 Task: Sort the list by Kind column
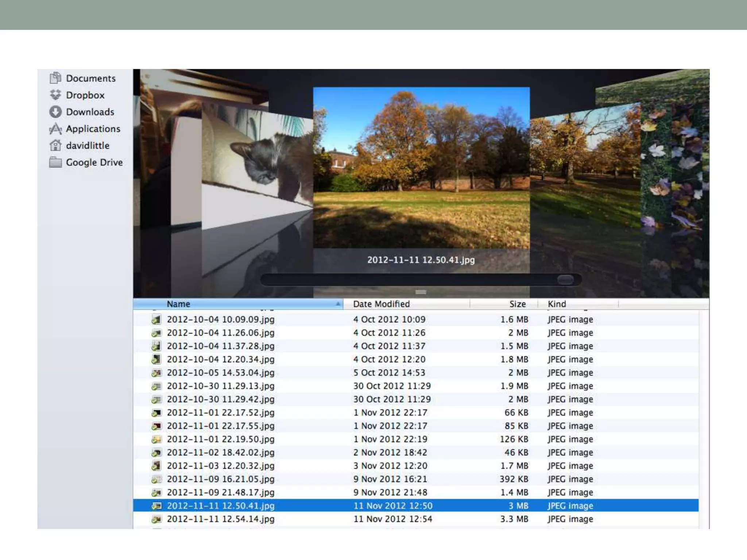pyautogui.click(x=557, y=304)
